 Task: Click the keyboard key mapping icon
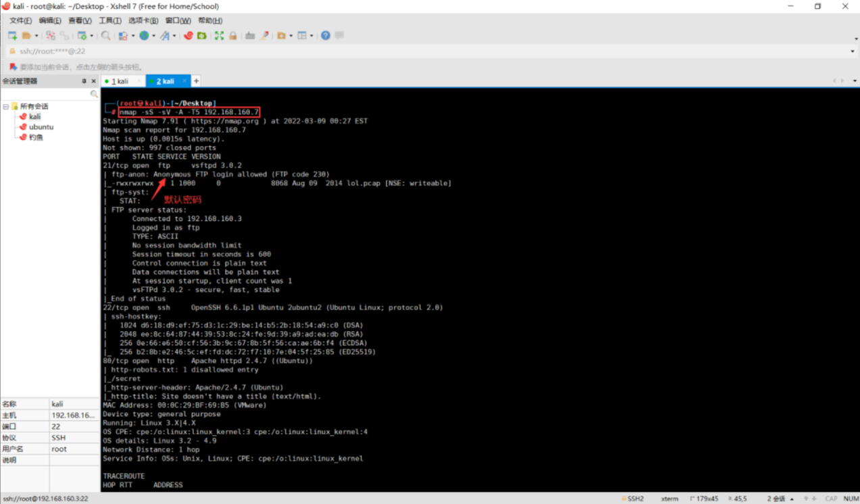click(x=250, y=35)
